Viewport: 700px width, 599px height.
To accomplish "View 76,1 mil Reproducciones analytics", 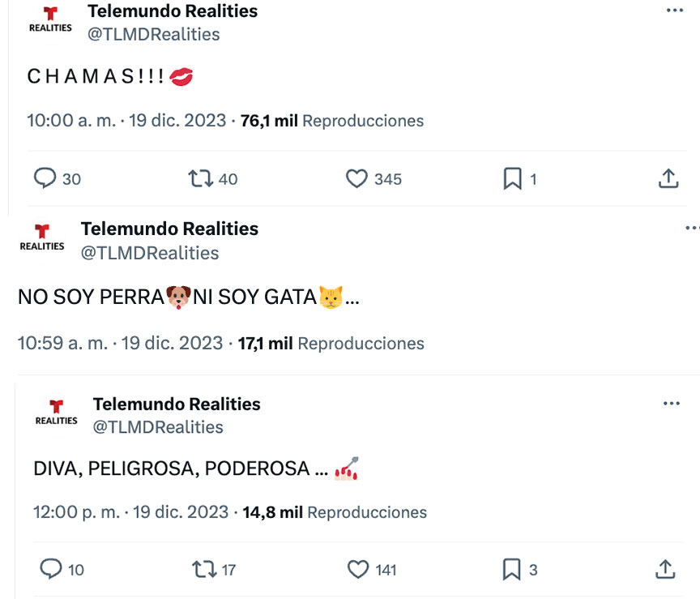I will point(332,121).
